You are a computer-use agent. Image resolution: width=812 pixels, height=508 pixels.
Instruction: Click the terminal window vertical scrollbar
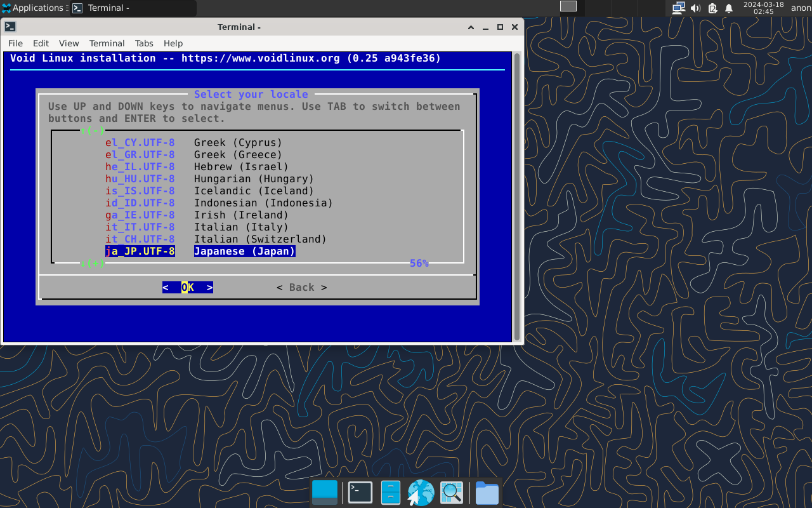click(517, 197)
